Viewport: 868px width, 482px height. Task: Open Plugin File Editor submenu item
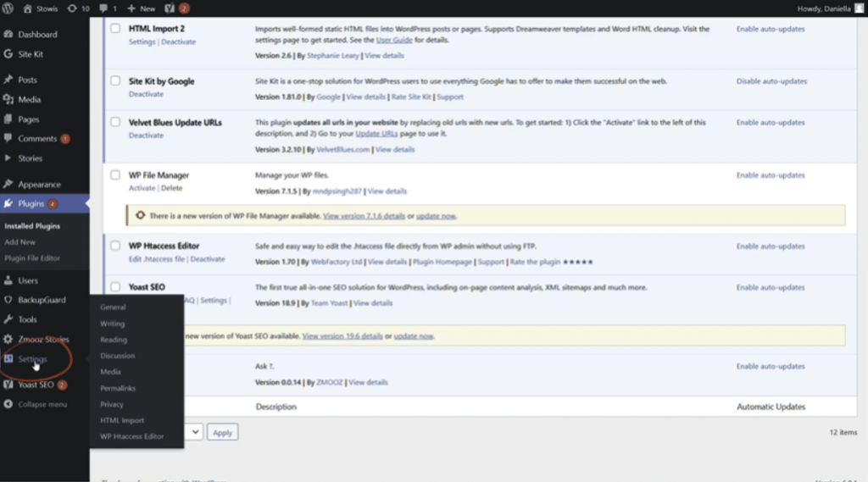[32, 258]
